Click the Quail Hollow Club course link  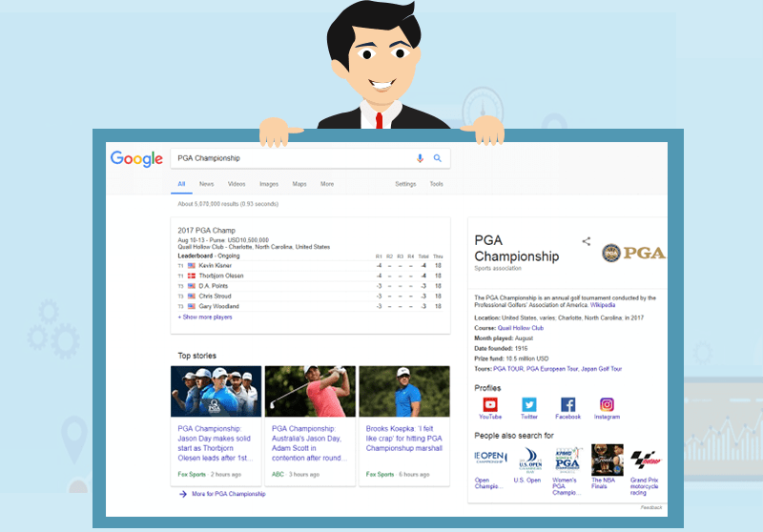pyautogui.click(x=520, y=328)
